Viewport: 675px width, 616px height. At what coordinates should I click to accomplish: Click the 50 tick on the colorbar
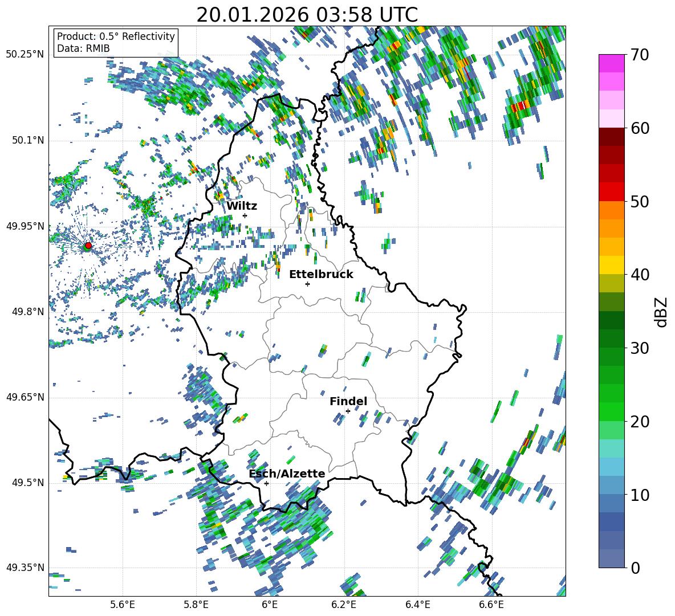coord(639,201)
